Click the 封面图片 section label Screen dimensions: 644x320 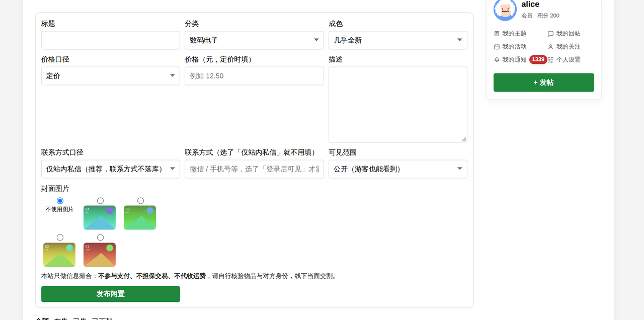(55, 189)
